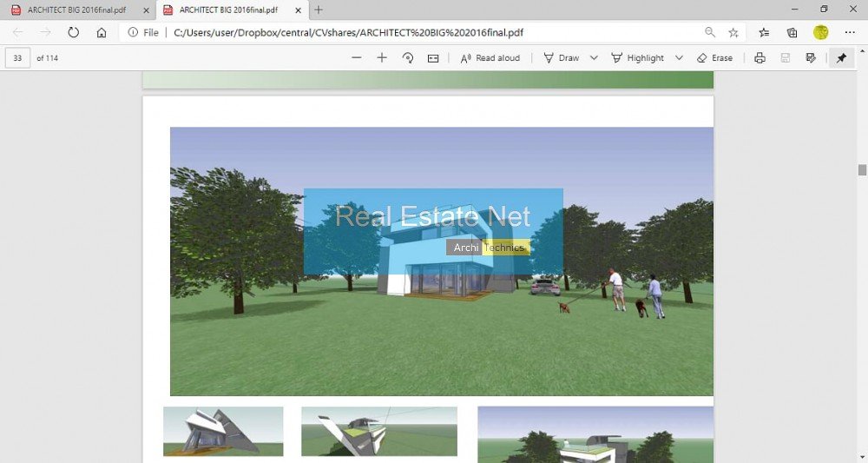Click the middle aerial house thumbnail

pos(379,432)
